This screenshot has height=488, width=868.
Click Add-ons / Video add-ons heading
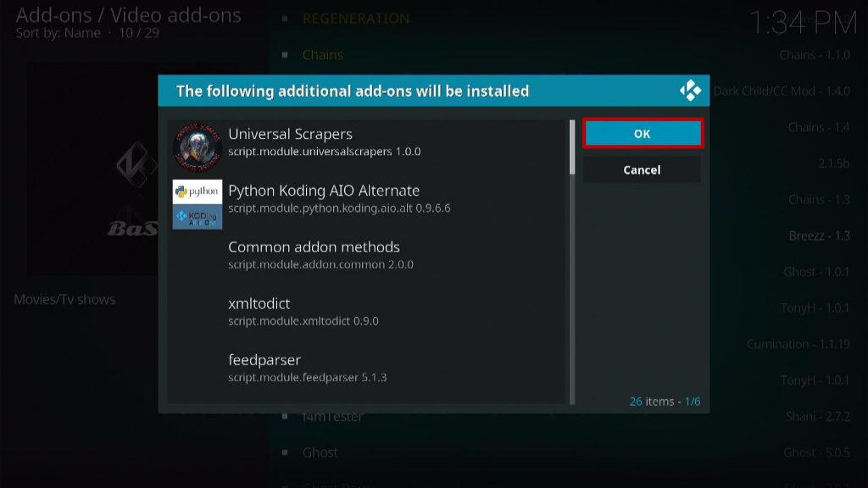coord(129,15)
